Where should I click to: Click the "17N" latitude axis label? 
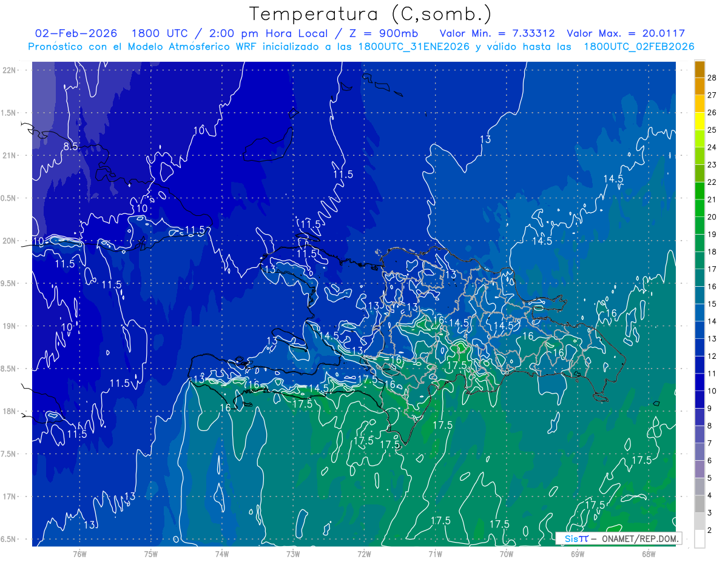[8, 497]
